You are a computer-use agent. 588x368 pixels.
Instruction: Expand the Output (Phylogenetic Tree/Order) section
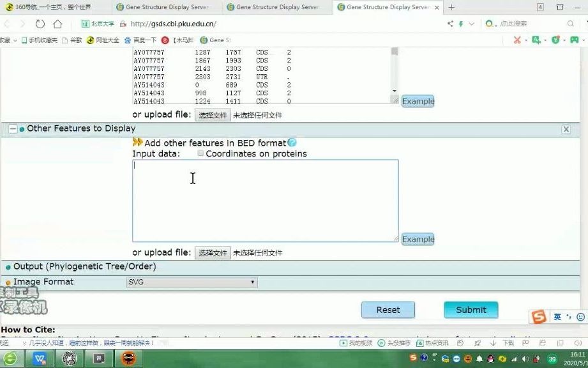pyautogui.click(x=8, y=266)
